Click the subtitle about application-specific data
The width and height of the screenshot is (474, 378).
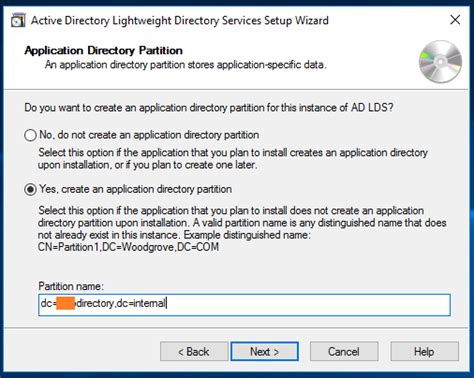(186, 64)
